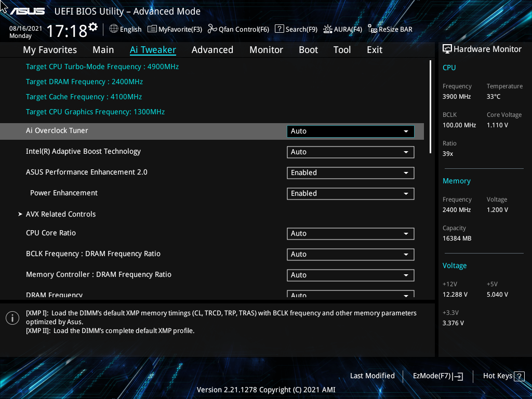Click the 17:18 clock display
Image resolution: width=532 pixels, height=399 pixels.
pos(67,31)
